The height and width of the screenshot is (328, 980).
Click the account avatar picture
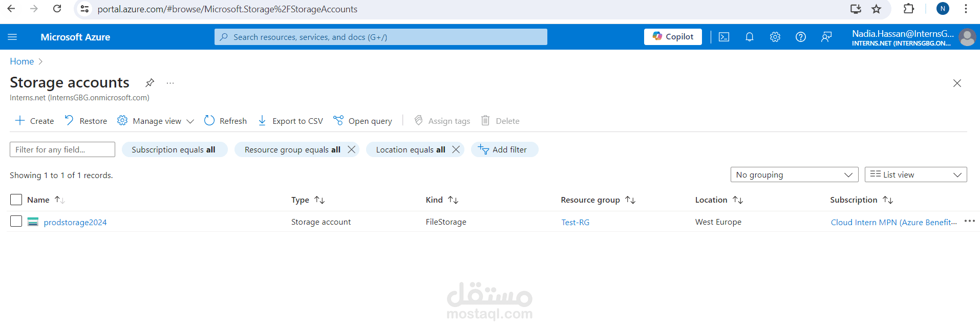[x=967, y=37]
